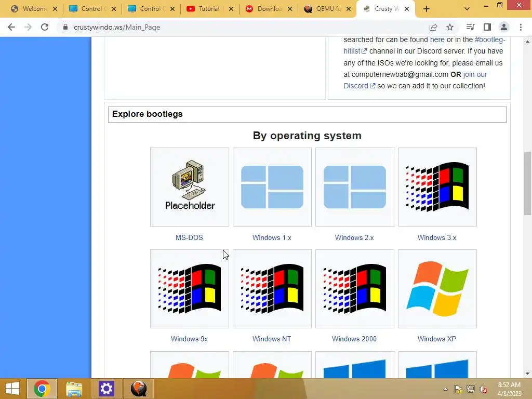The width and height of the screenshot is (532, 399).
Task: Share this page using share icon
Action: click(x=433, y=27)
